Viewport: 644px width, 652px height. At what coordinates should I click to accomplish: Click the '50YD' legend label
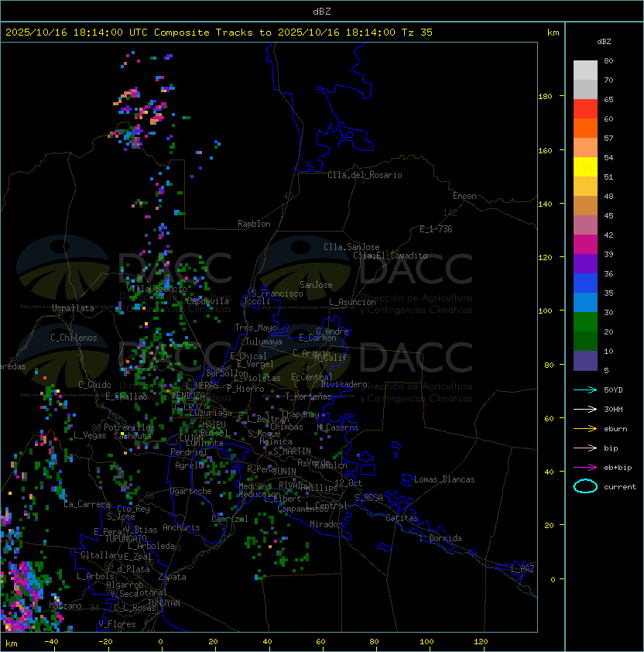point(613,390)
